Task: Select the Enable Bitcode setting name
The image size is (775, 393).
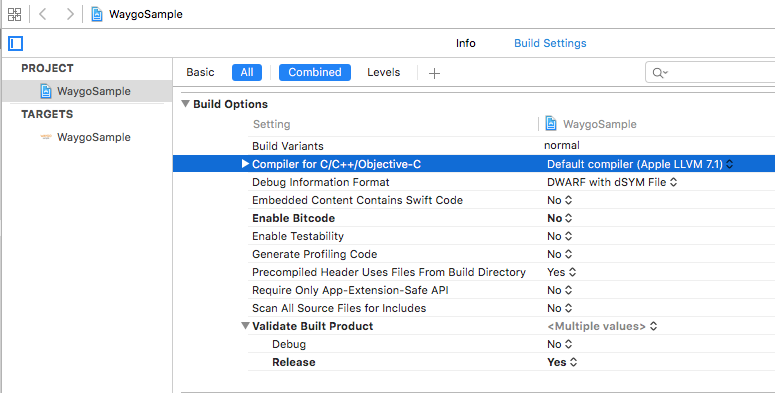Action: [294, 218]
